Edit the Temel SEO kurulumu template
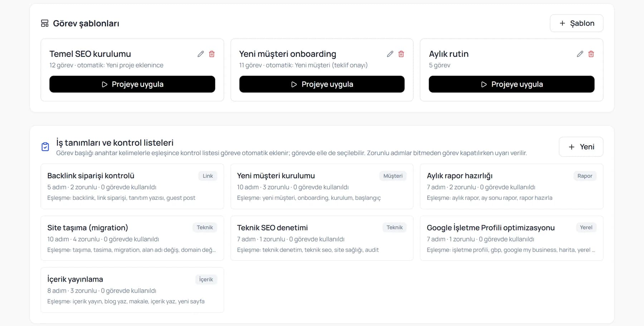The height and width of the screenshot is (326, 644). point(201,54)
